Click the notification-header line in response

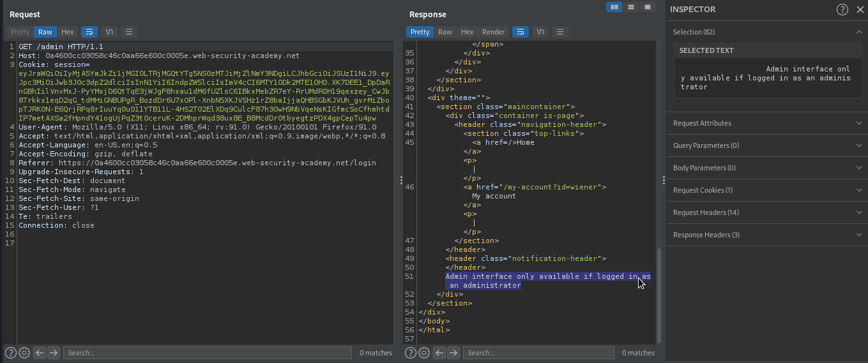pyautogui.click(x=526, y=258)
